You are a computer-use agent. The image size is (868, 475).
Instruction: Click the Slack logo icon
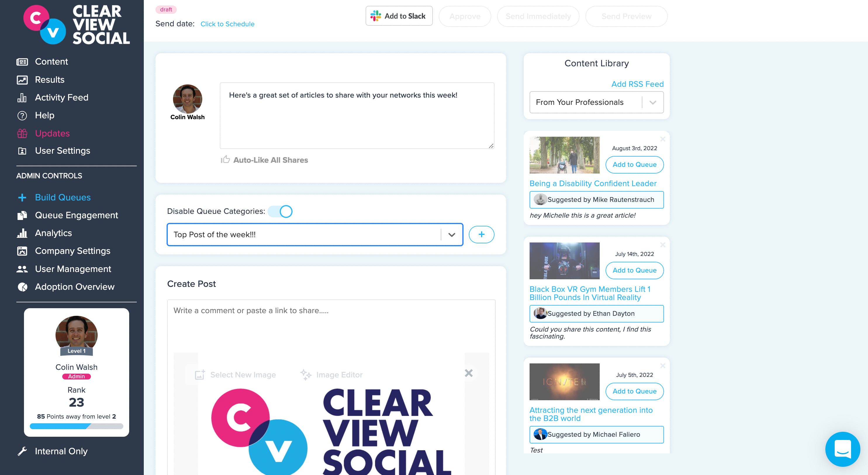click(375, 16)
